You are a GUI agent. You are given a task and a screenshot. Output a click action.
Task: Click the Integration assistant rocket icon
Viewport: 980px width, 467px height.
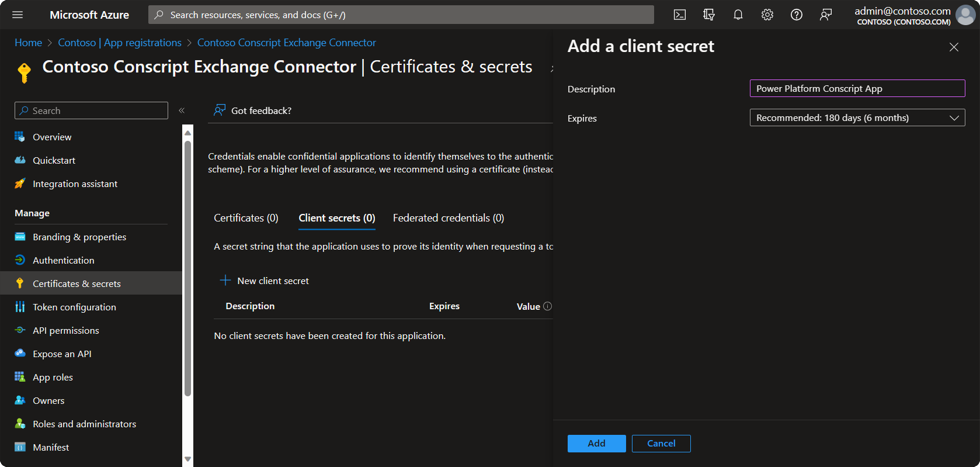pos(20,184)
